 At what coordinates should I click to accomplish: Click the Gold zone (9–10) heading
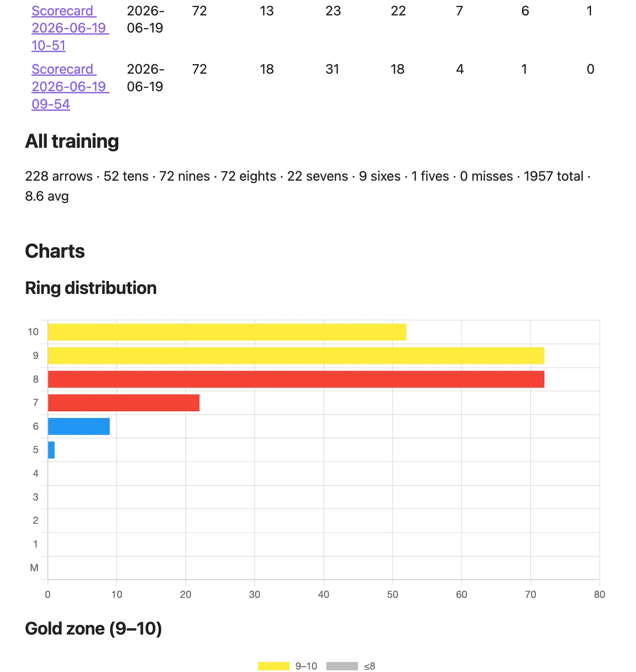(x=93, y=629)
